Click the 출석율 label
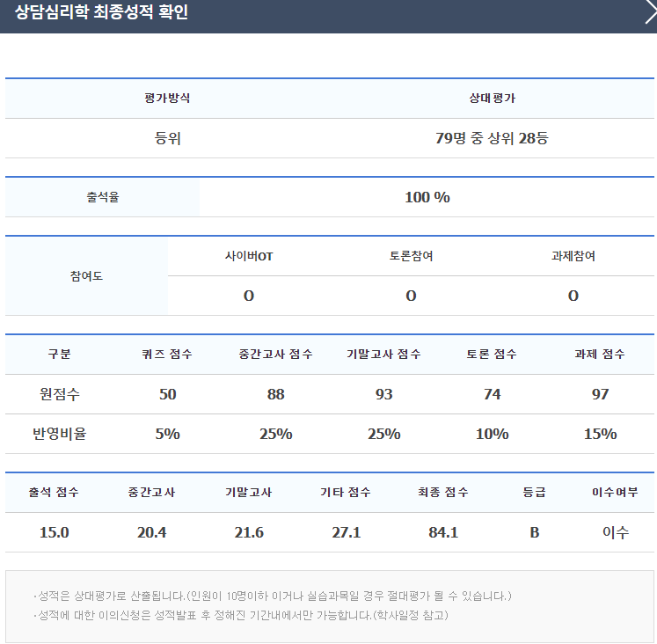 [x=103, y=197]
